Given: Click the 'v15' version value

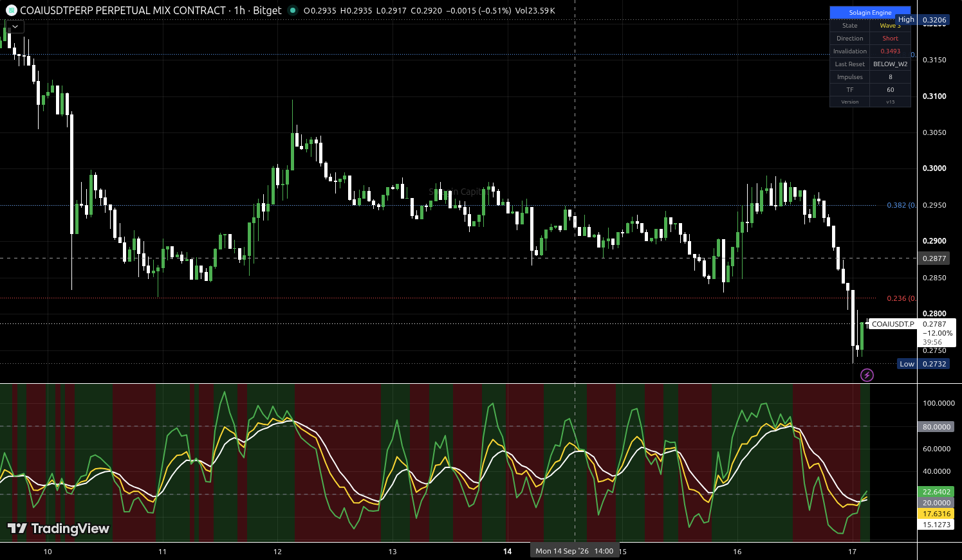Looking at the screenshot, I should [890, 102].
